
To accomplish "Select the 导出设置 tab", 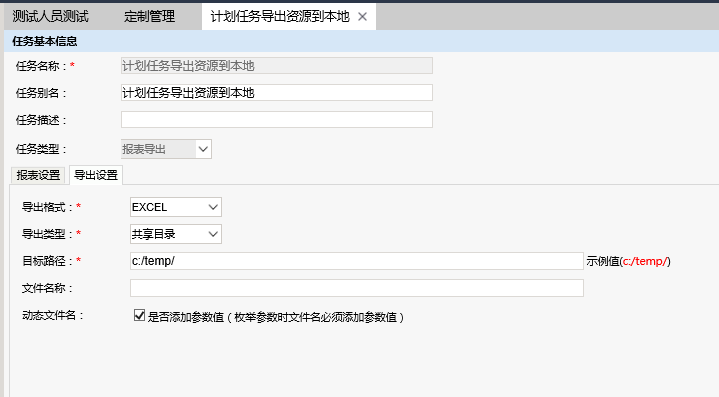I will tap(96, 175).
